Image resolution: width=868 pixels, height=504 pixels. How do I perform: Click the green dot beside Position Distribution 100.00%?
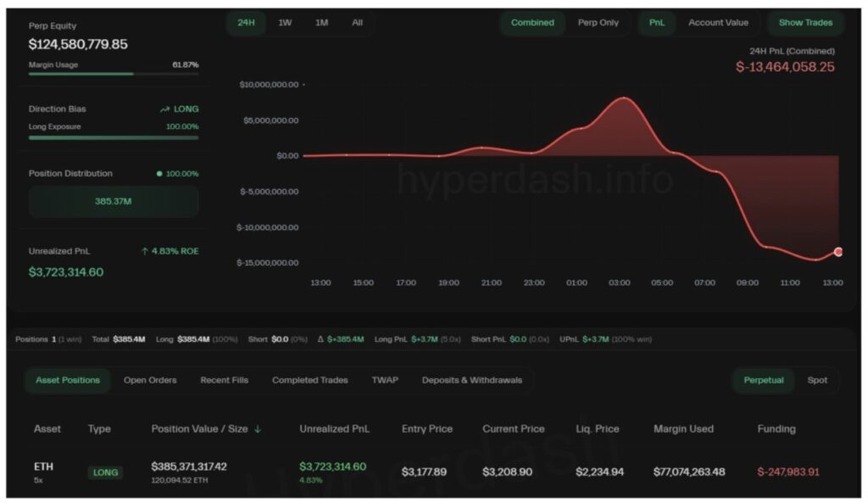coord(159,174)
